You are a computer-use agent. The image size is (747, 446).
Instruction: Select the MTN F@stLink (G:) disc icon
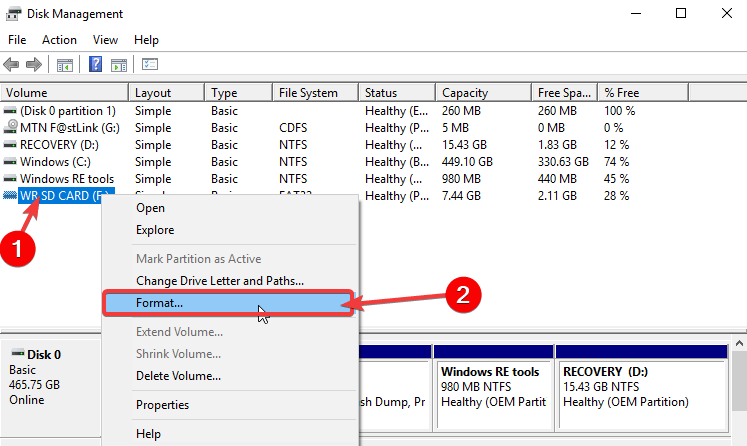click(10, 128)
